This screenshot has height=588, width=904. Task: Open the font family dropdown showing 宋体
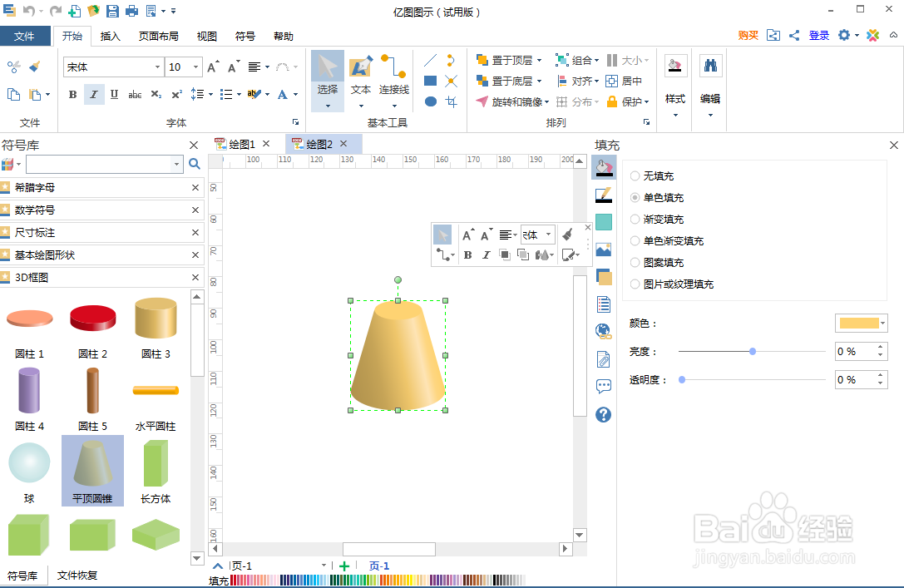(x=112, y=67)
